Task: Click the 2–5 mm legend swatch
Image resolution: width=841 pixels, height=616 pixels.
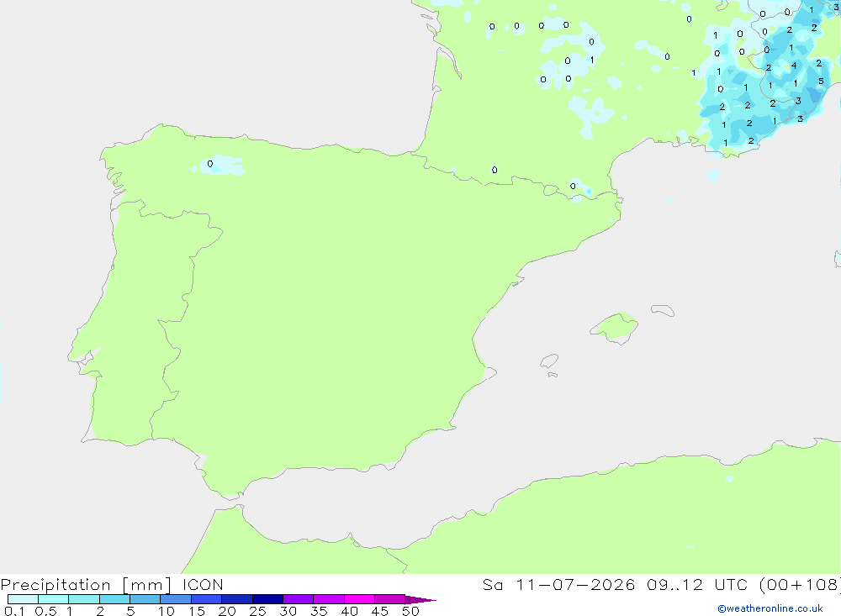Action: (x=114, y=599)
